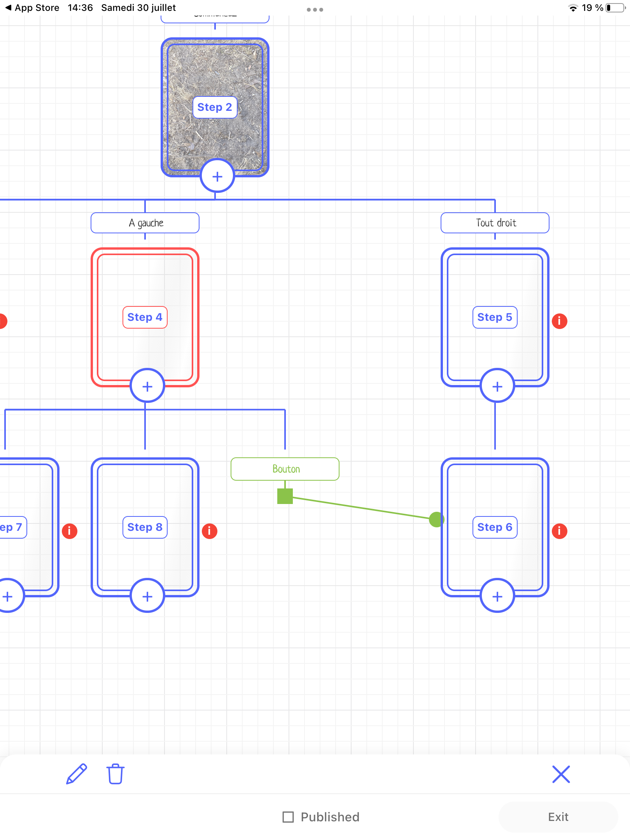The width and height of the screenshot is (630, 840).
Task: Add a branch below Step 5
Action: pyautogui.click(x=497, y=386)
